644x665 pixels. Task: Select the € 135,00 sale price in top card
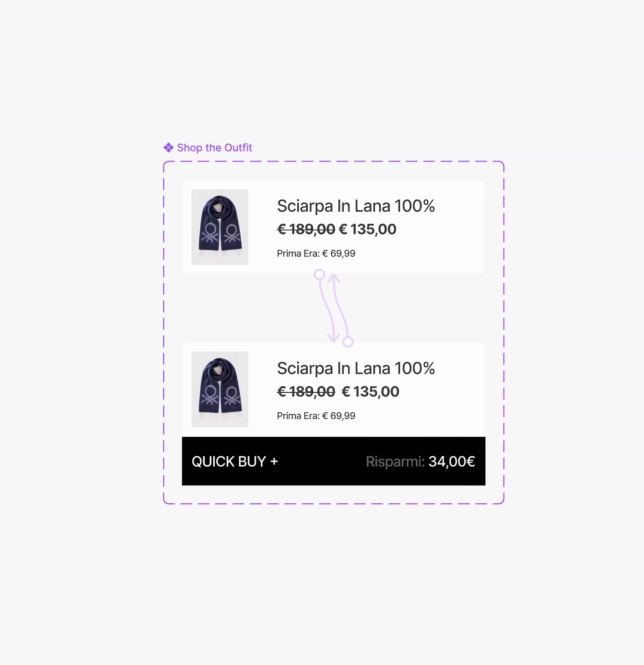(368, 229)
